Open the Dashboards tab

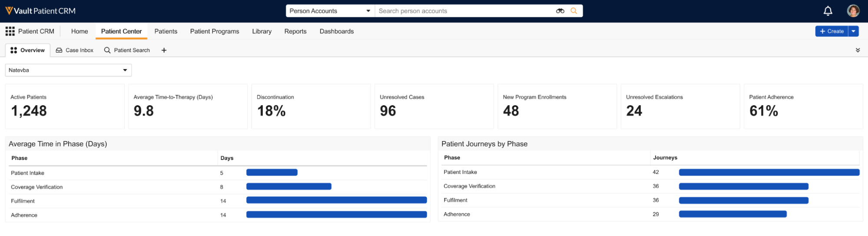click(x=337, y=31)
